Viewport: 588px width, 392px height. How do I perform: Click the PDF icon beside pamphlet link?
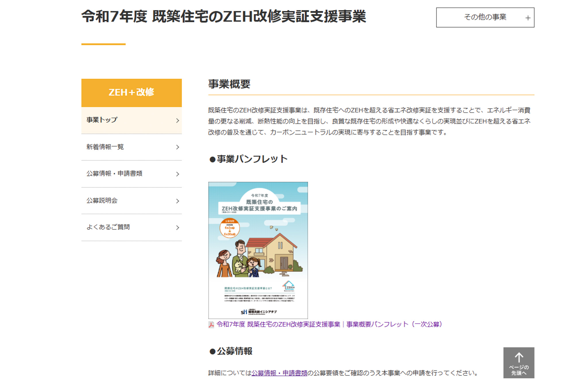click(211, 325)
